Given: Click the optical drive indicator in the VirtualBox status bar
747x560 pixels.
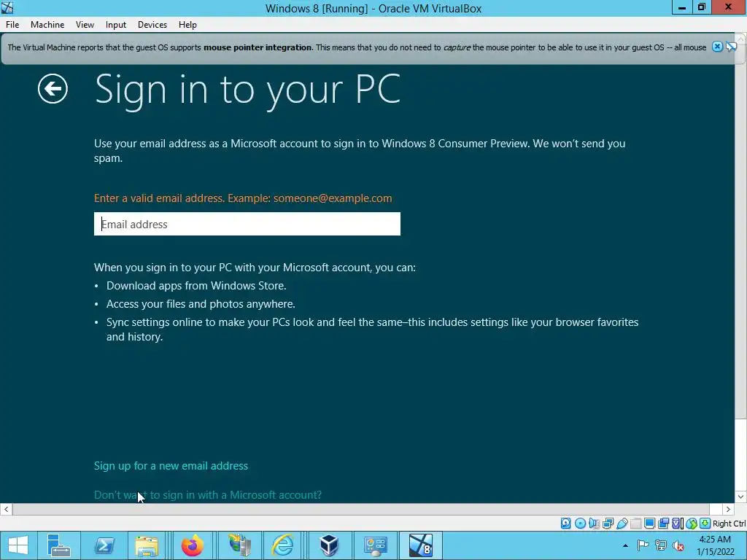Looking at the screenshot, I should 580,524.
